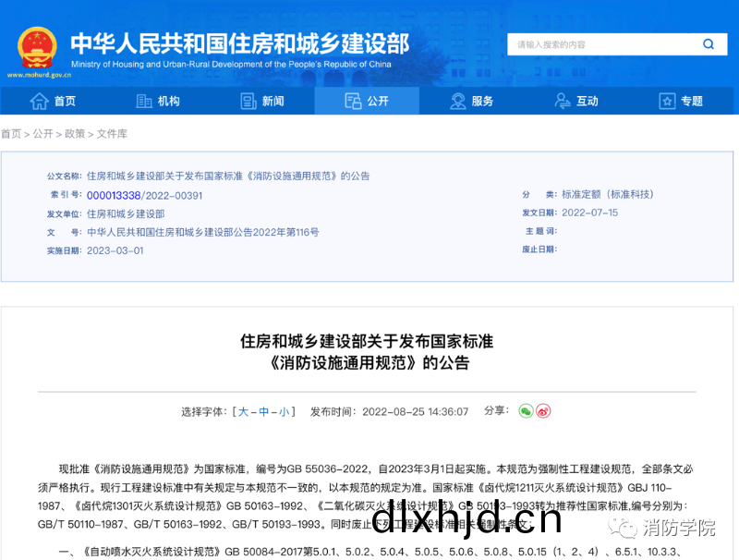Click publish time 2022-08-25 14:36:07
The width and height of the screenshot is (739, 560).
(415, 412)
